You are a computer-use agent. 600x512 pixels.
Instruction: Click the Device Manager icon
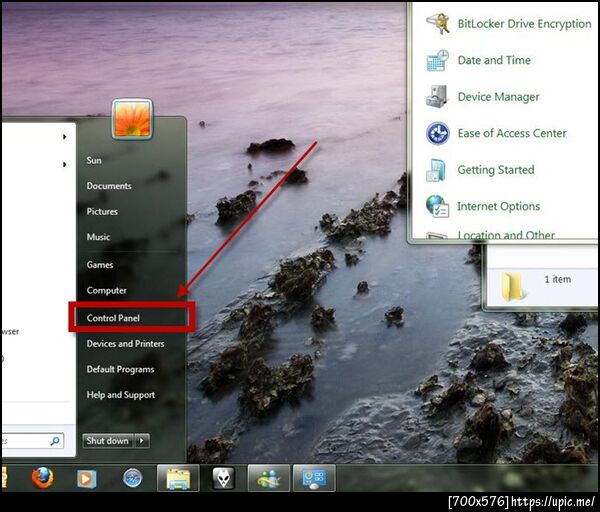coord(437,96)
